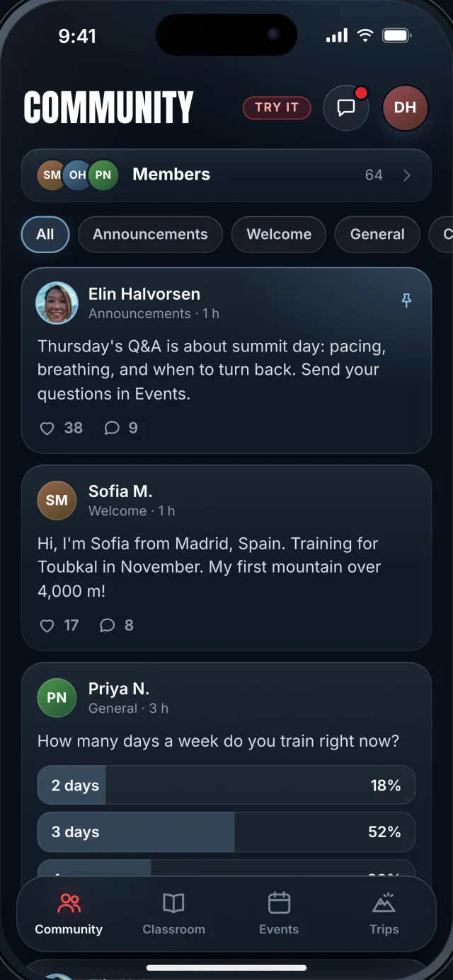The height and width of the screenshot is (980, 453).
Task: Open comments on Elin's Q&A post
Action: (x=112, y=428)
